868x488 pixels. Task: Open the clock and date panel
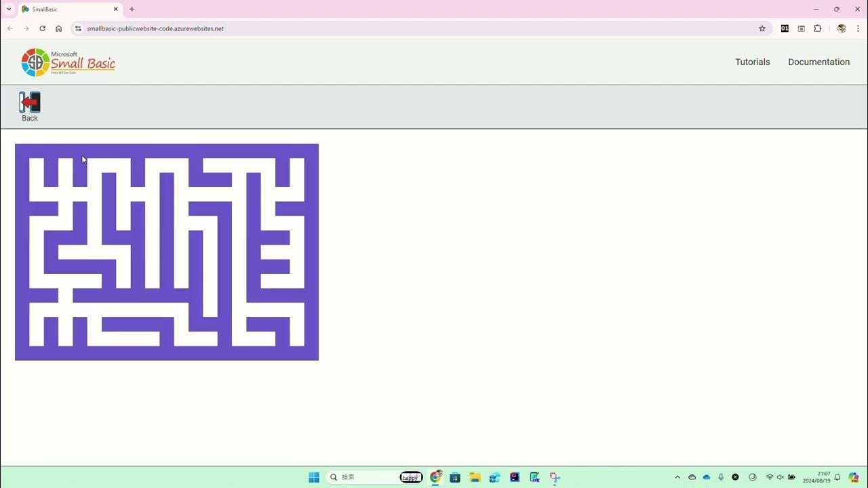tap(816, 477)
